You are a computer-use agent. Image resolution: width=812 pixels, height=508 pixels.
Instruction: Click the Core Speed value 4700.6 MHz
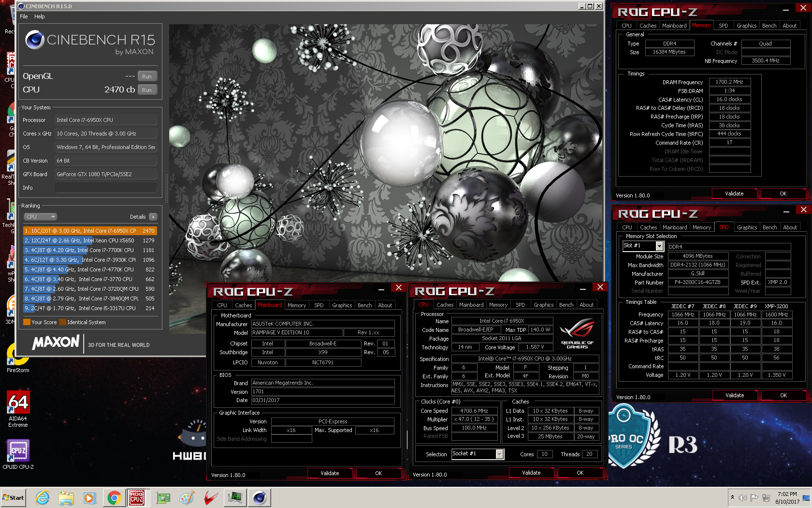474,411
